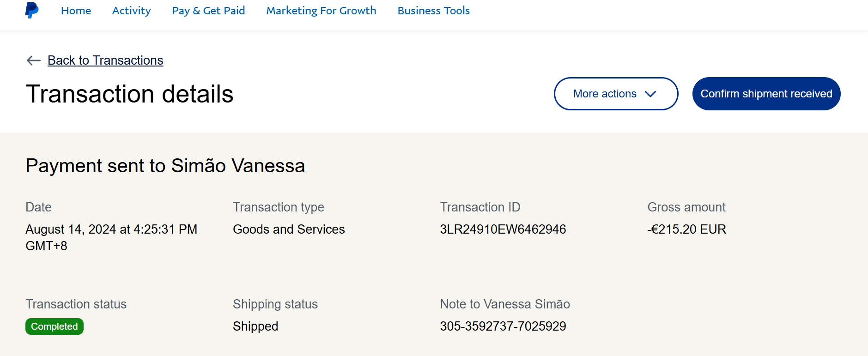Click the back arrow icon
Image resolution: width=868 pixels, height=356 pixels.
[34, 60]
